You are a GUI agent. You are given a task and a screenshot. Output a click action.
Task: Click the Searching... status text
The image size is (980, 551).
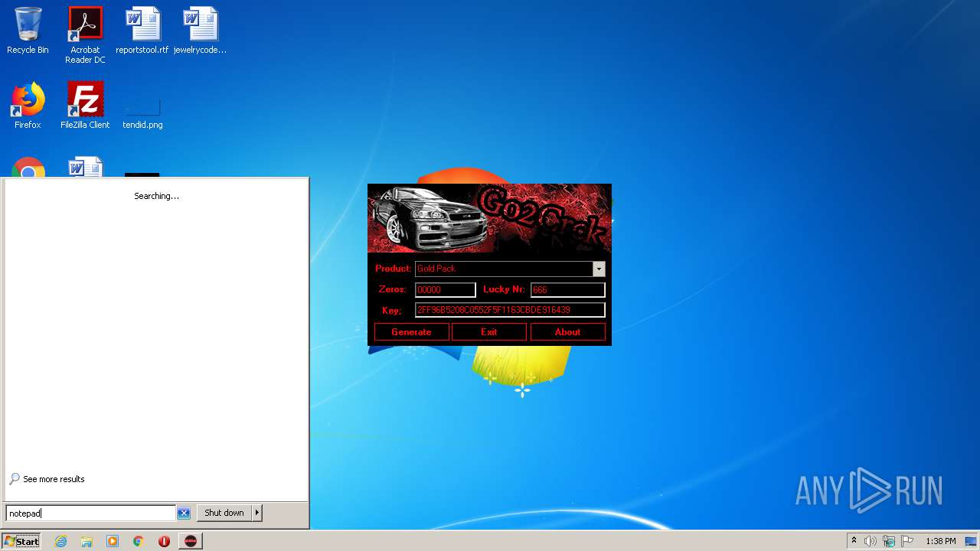click(157, 196)
